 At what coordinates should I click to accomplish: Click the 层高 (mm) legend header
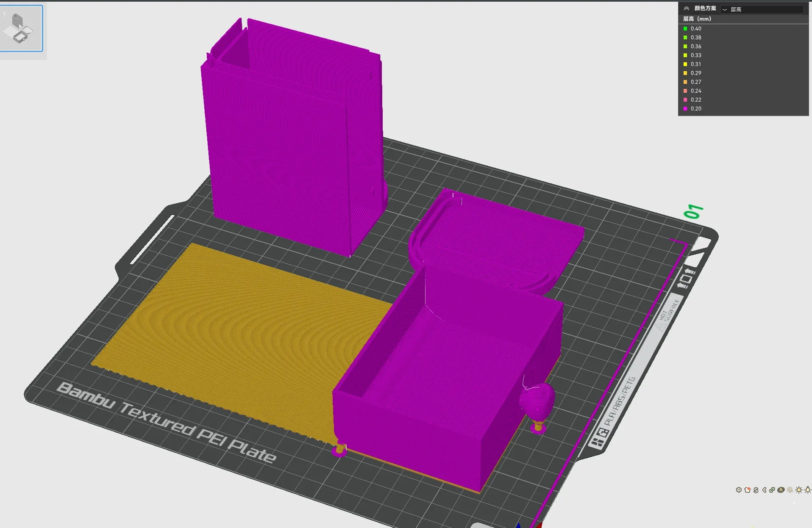coord(697,19)
